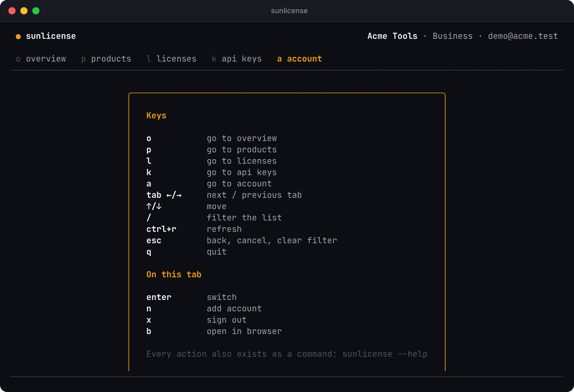The height and width of the screenshot is (392, 574).
Task: Click the 'sign out' action description
Action: pyautogui.click(x=227, y=320)
